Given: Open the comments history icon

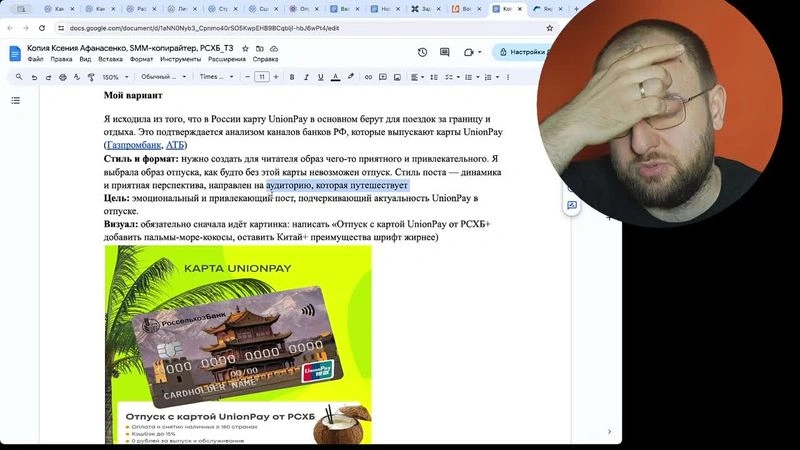Looking at the screenshot, I should point(444,52).
